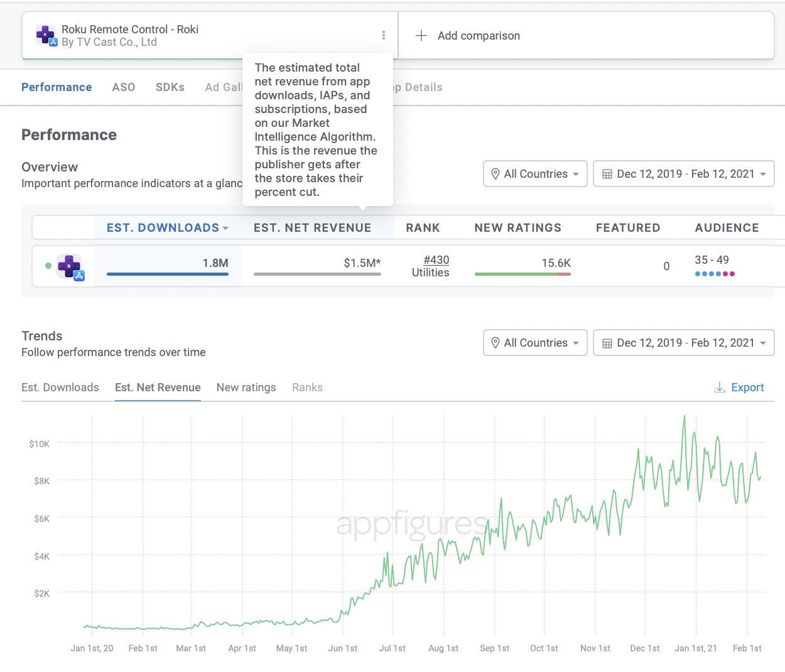Click the Est. Net Revenue column header
This screenshot has width=785, height=672.
click(x=313, y=228)
